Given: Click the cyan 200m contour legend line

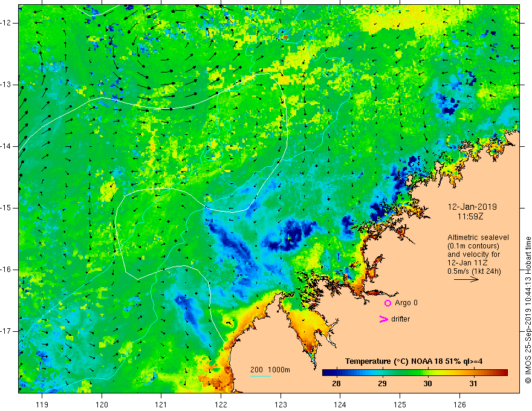Looking at the screenshot, I should (260, 376).
